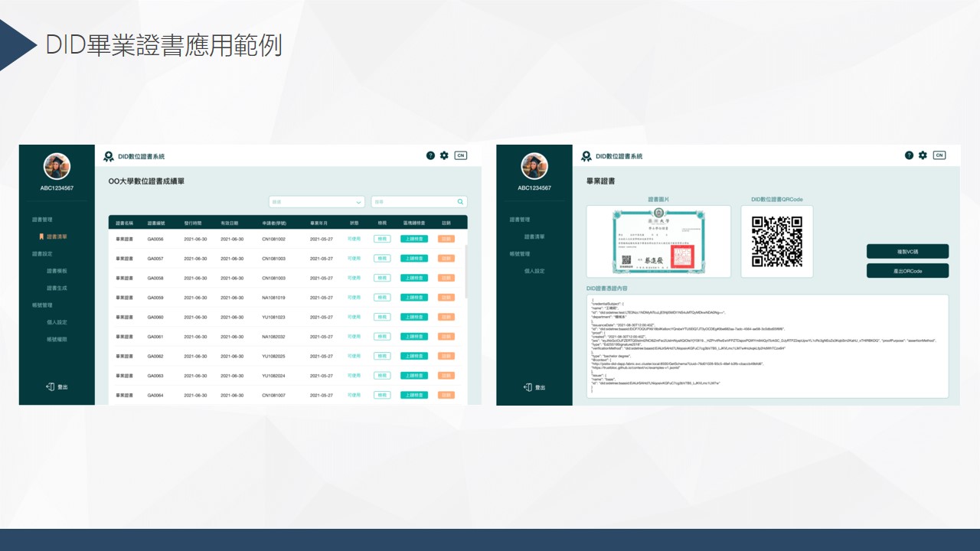The width and height of the screenshot is (980, 551).
Task: Click the help icon on the 畢業證書 detail screen
Action: (909, 155)
